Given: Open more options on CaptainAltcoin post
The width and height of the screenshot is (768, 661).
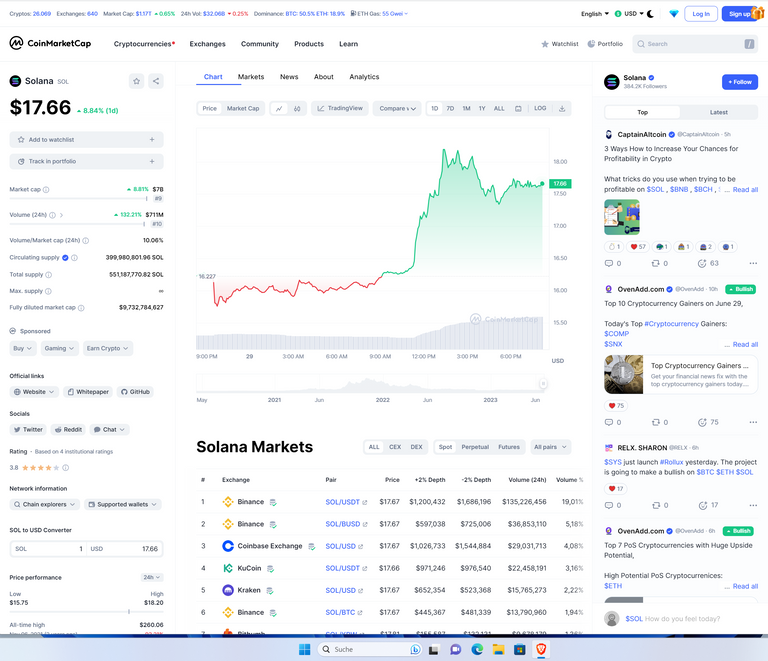Looking at the screenshot, I should tap(753, 263).
